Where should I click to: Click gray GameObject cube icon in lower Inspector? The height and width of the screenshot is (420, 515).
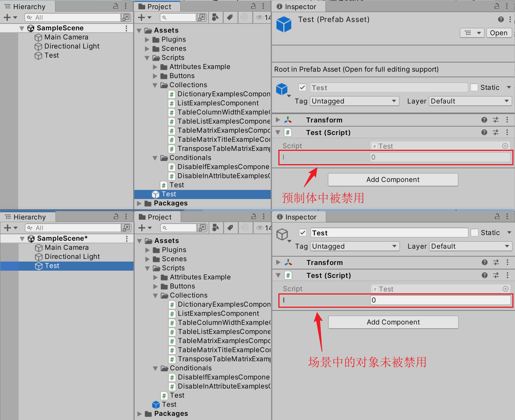282,234
